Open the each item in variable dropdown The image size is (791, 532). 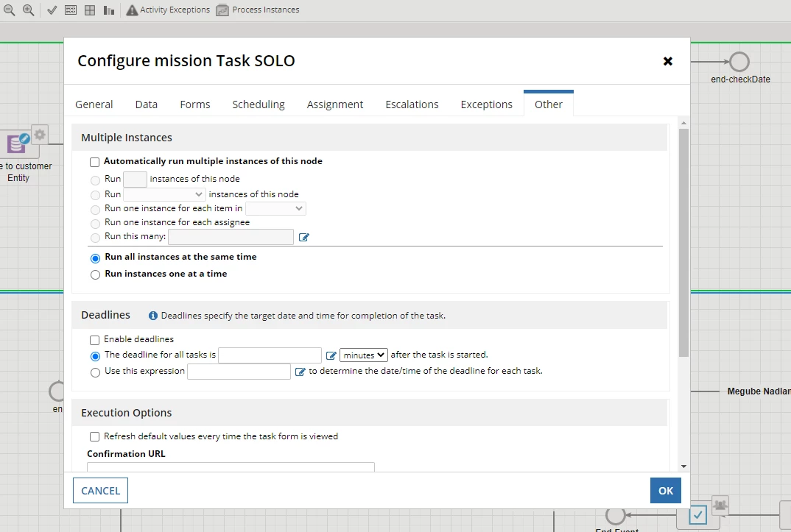275,208
